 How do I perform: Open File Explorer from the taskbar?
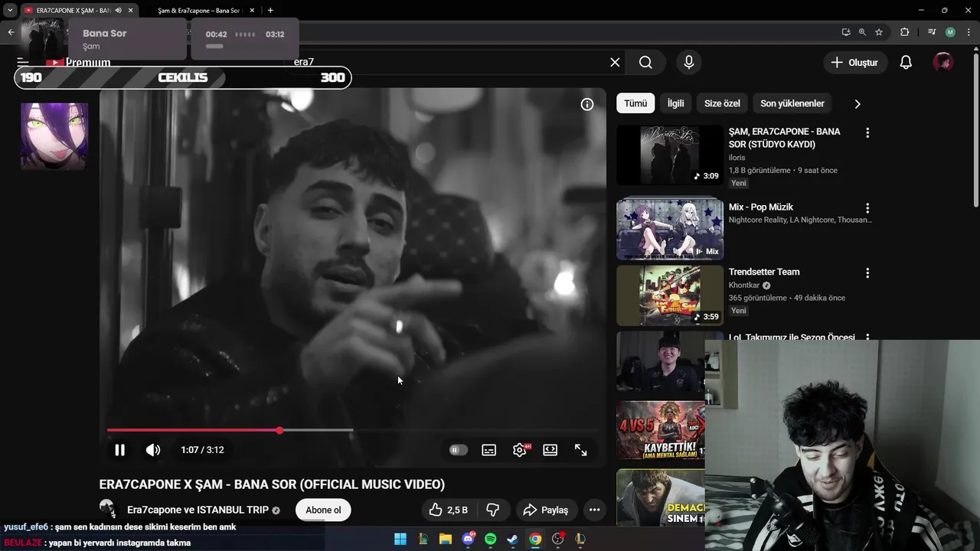click(446, 540)
